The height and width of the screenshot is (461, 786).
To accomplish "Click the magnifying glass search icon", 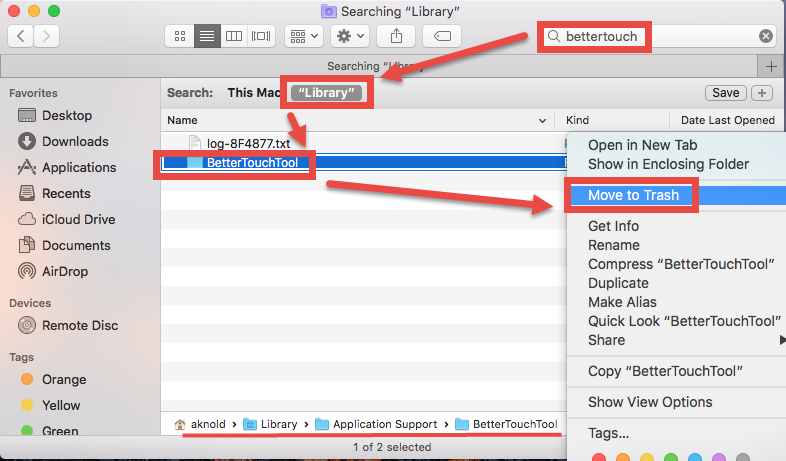I will pyautogui.click(x=553, y=36).
